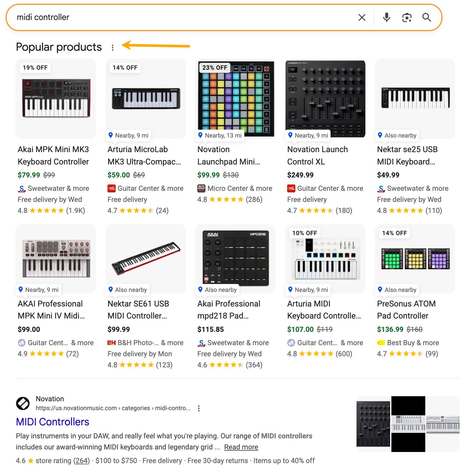
Task: Click the B&H Photo icon under Nektar SE61
Action: coord(111,343)
